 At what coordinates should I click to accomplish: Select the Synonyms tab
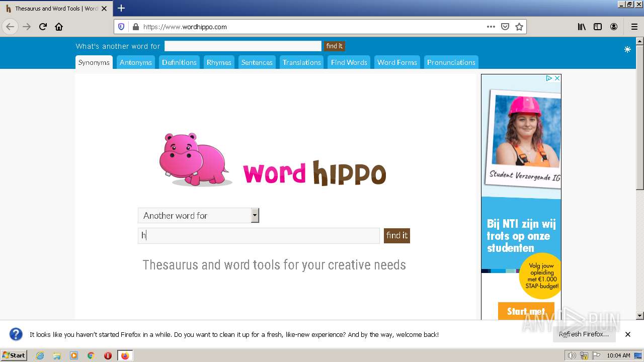(x=94, y=62)
